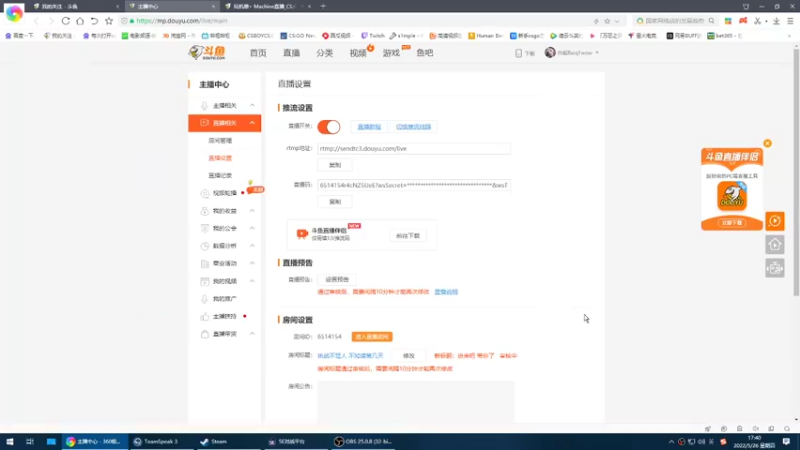
Task: Open 分类 in the top navigation
Action: [x=324, y=53]
